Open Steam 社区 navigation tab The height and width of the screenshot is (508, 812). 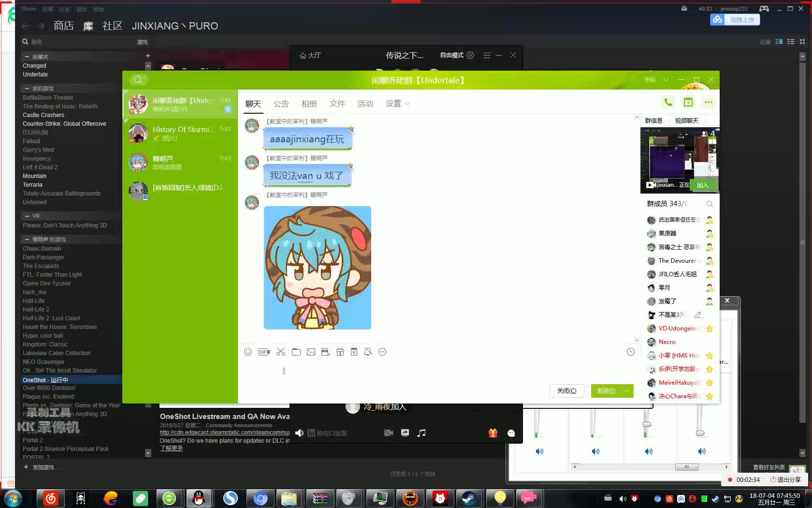(113, 26)
